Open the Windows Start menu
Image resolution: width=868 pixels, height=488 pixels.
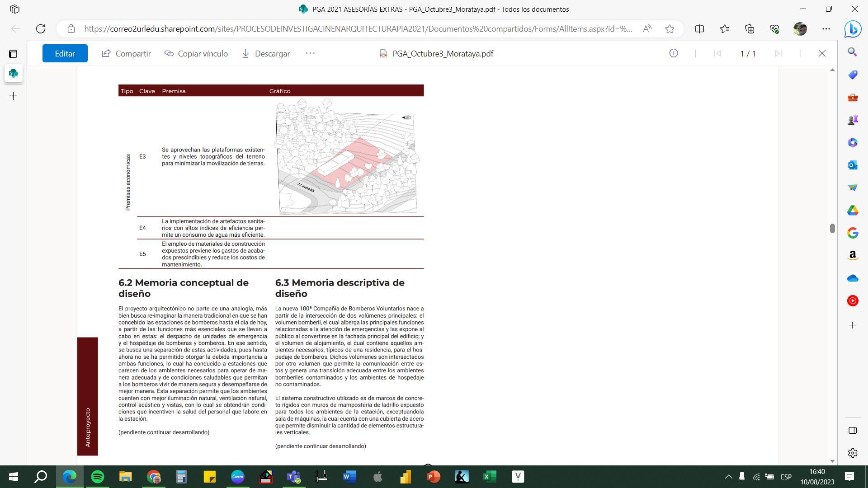pos(14,476)
